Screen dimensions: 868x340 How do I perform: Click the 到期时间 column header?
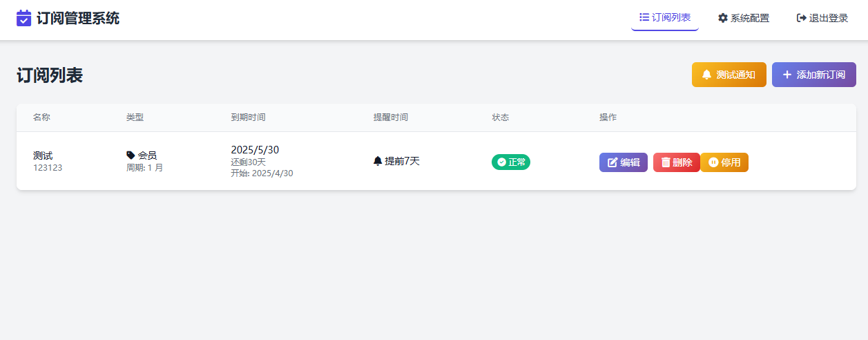click(248, 117)
